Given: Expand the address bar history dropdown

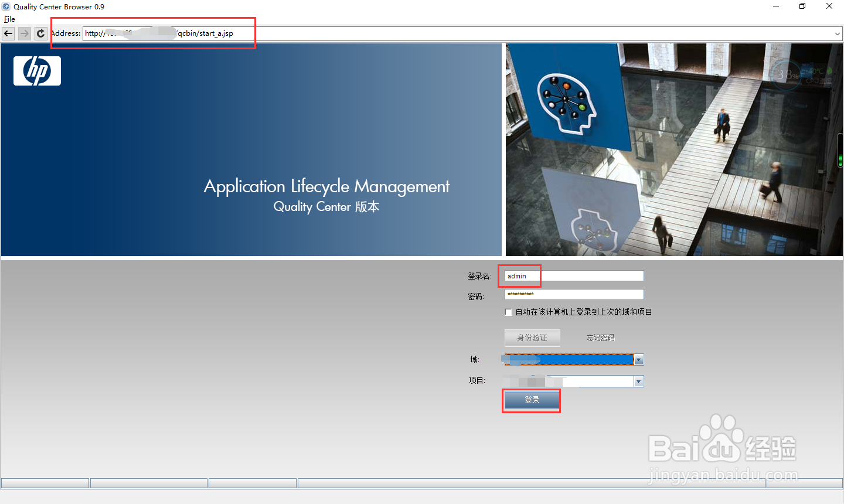Looking at the screenshot, I should coord(838,33).
